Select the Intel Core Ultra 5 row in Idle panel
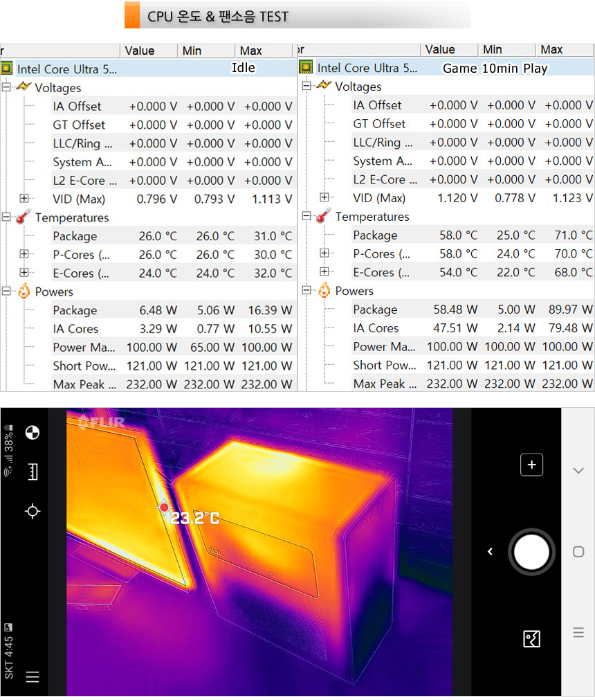595x700 pixels. tap(67, 69)
